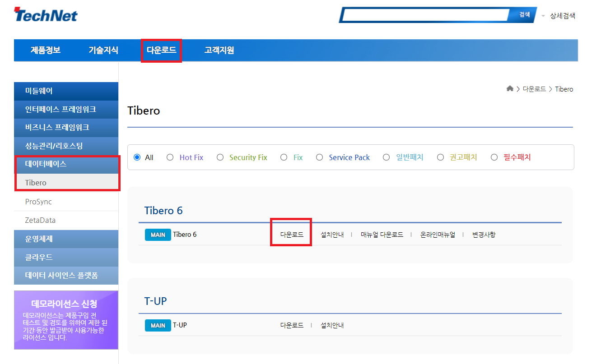Click the MAIN badge beside Tibero 6

(x=158, y=235)
